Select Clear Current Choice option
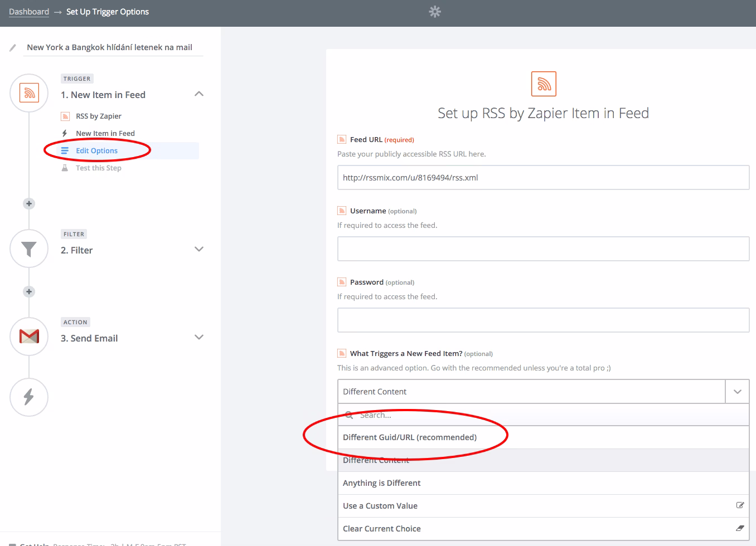 [382, 529]
